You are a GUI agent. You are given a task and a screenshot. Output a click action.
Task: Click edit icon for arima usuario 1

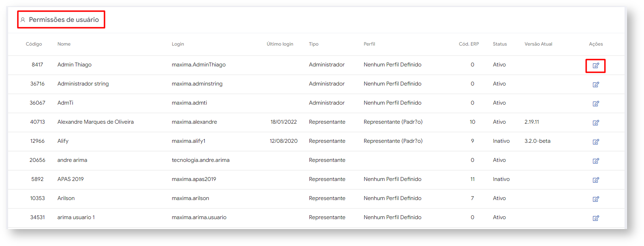point(596,218)
